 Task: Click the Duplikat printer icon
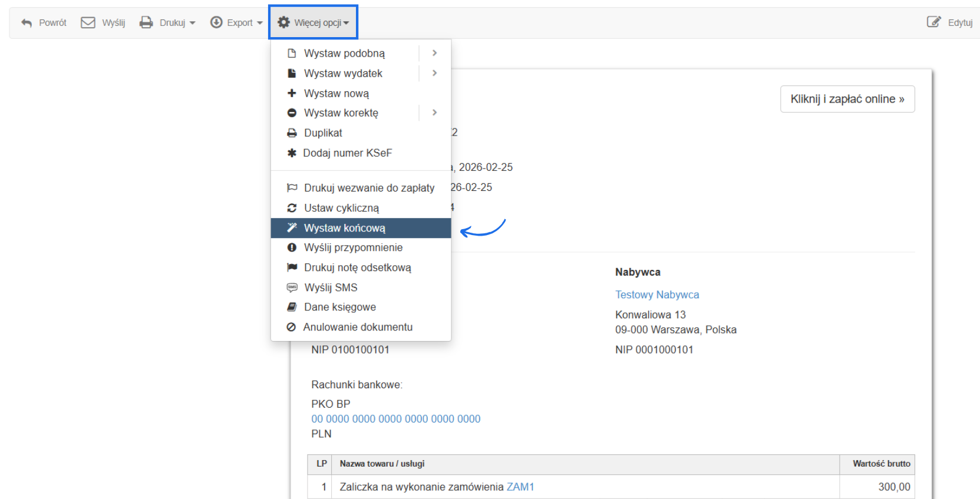click(x=292, y=133)
